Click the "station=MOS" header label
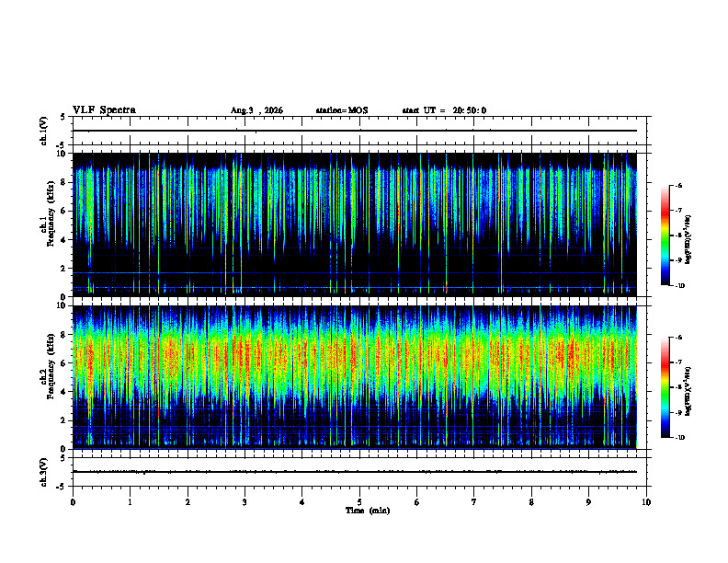 (x=342, y=110)
